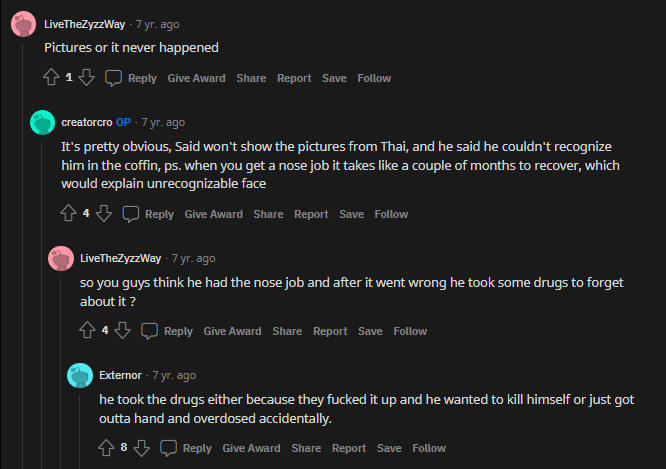Collapse thread line under top LiveTheZyzzWay comment

point(23,255)
